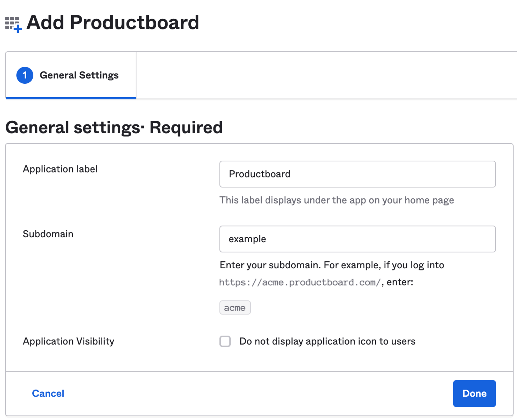517x420 pixels.
Task: Select the General Settings tab
Action: 71,75
